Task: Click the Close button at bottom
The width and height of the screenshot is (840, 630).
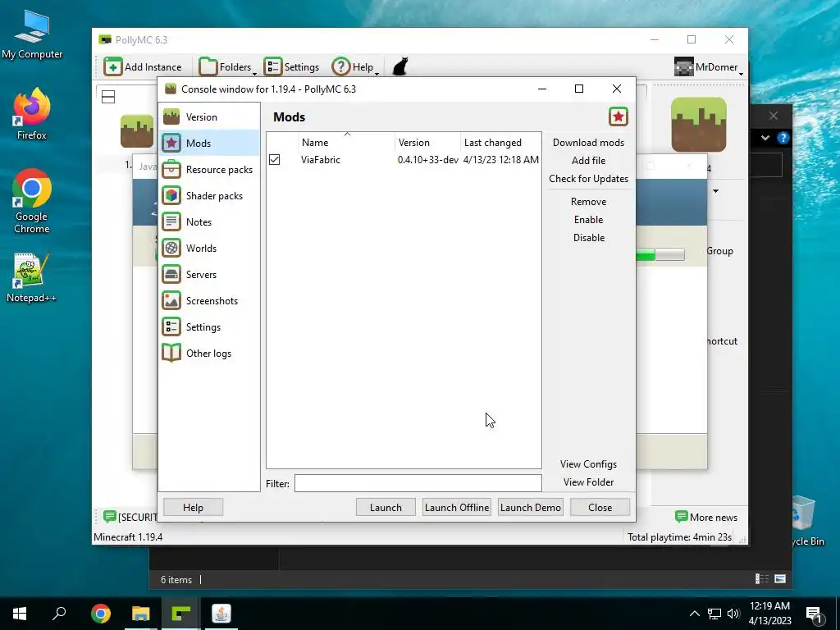Action: [x=600, y=507]
